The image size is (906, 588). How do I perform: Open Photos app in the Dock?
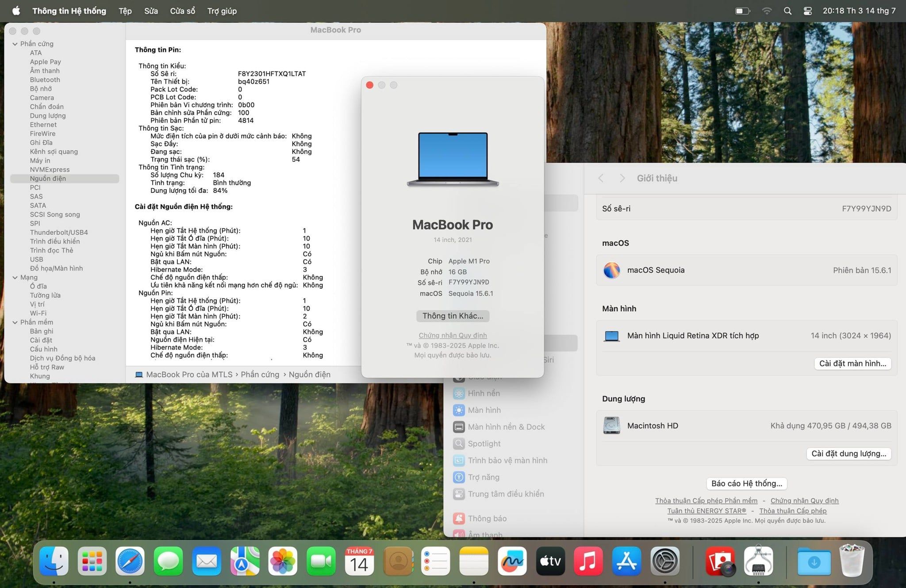[283, 561]
